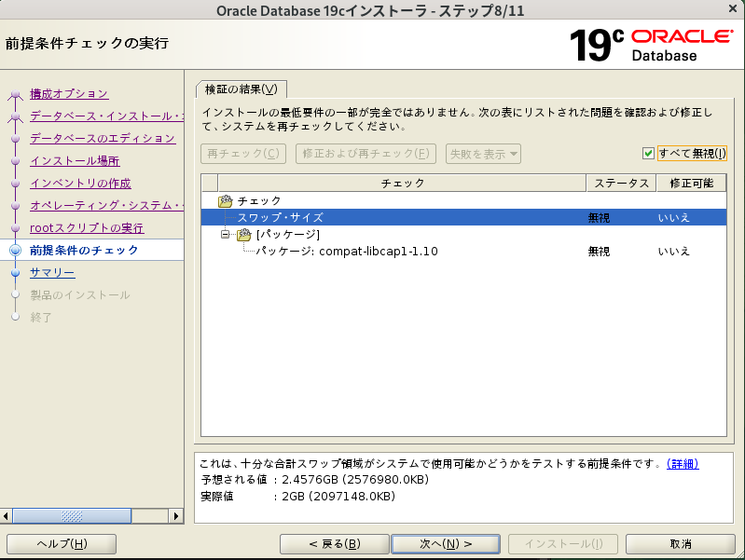This screenshot has width=745, height=560.
Task: Go to オペレーティング・システム step
Action: [106, 205]
